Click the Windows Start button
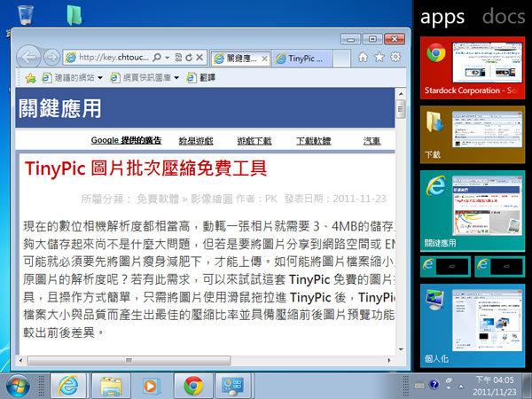This screenshot has width=532, height=399. click(19, 386)
